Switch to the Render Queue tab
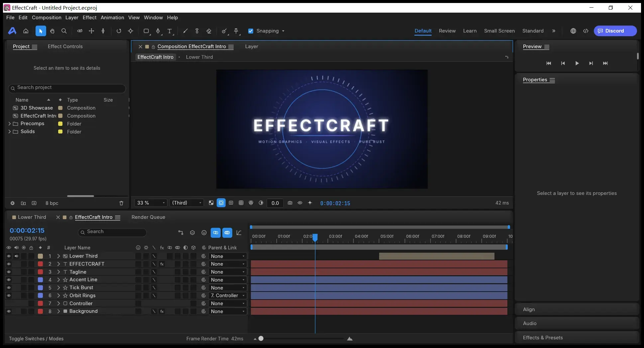 point(148,217)
